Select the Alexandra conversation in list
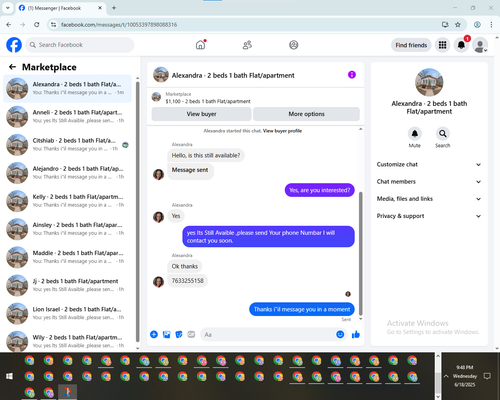The image size is (500, 400). tap(68, 89)
